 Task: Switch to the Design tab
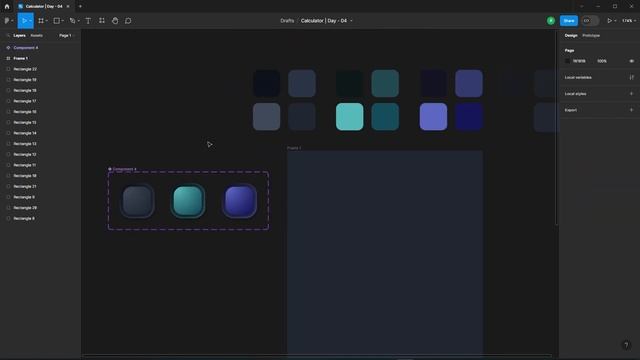pos(571,36)
